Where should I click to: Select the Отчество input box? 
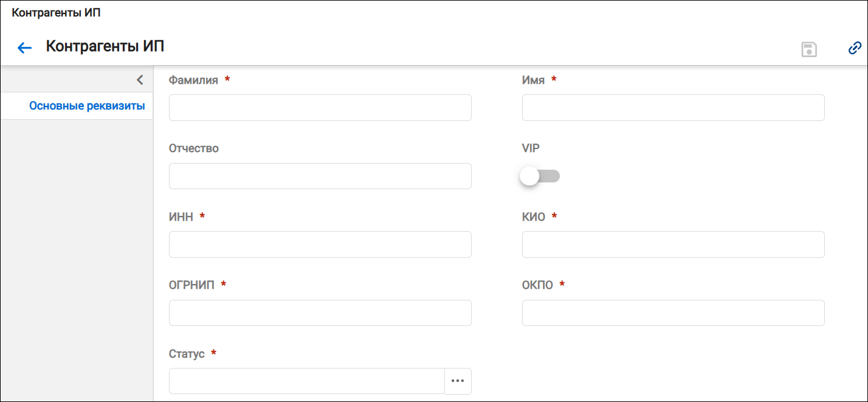click(320, 176)
